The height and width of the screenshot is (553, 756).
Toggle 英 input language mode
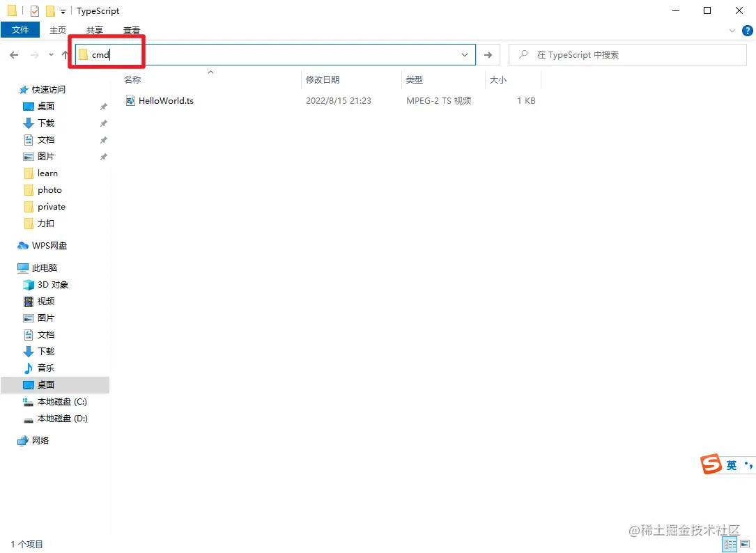[732, 465]
